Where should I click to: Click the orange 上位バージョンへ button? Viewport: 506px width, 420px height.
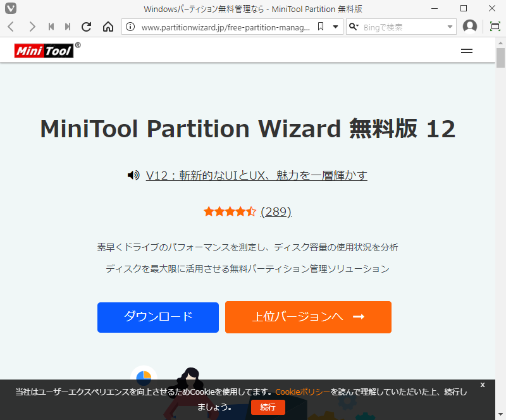pos(308,317)
